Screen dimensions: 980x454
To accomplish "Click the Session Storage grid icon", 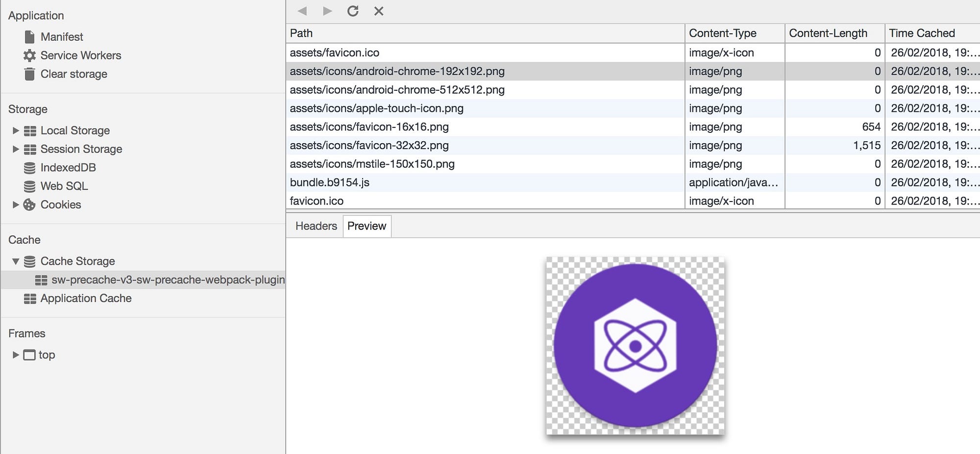I will [30, 150].
